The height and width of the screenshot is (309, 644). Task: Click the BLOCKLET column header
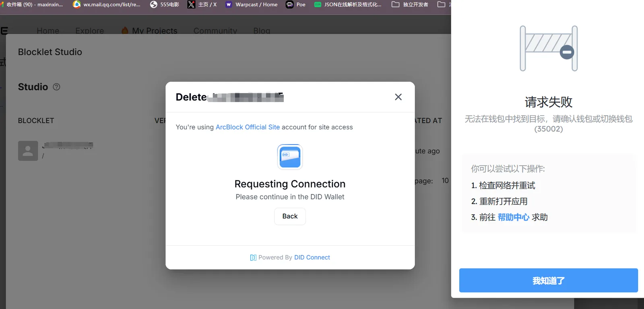(36, 121)
